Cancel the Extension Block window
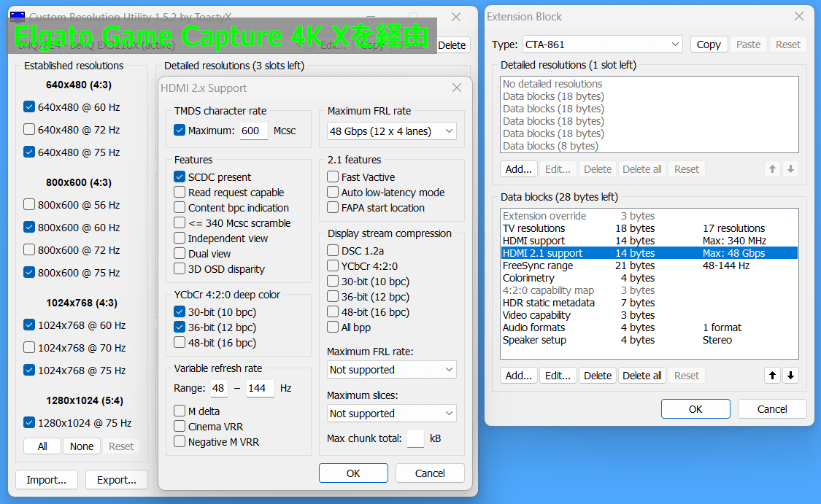821x504 pixels. 772,408
